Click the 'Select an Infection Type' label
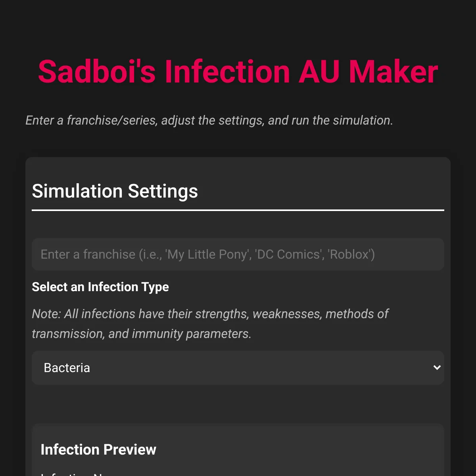This screenshot has height=476, width=476. tap(100, 287)
